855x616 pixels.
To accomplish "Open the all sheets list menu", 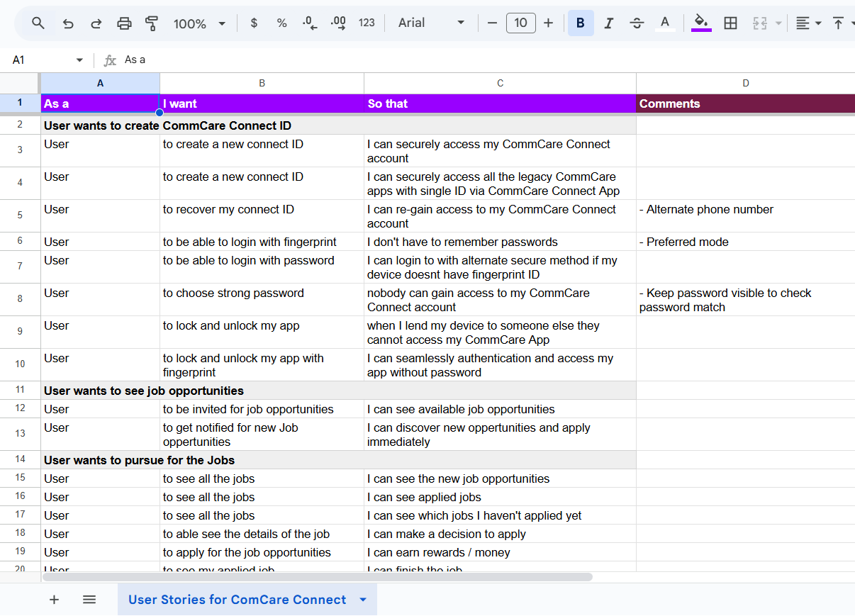I will coord(89,600).
